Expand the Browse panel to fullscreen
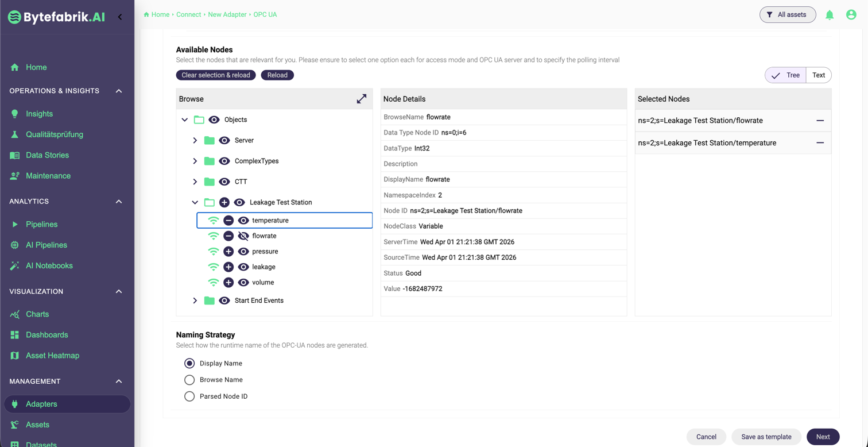Screen dimensions: 868x447 pos(361,99)
